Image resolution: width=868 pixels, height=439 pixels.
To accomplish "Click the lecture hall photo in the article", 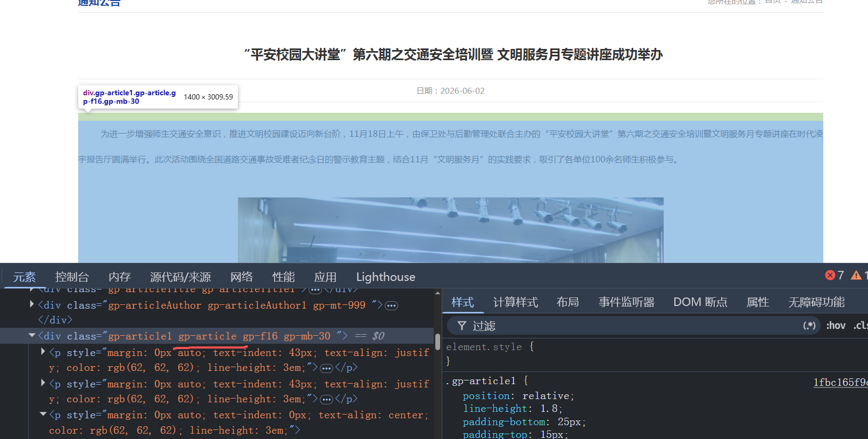I will pyautogui.click(x=451, y=230).
